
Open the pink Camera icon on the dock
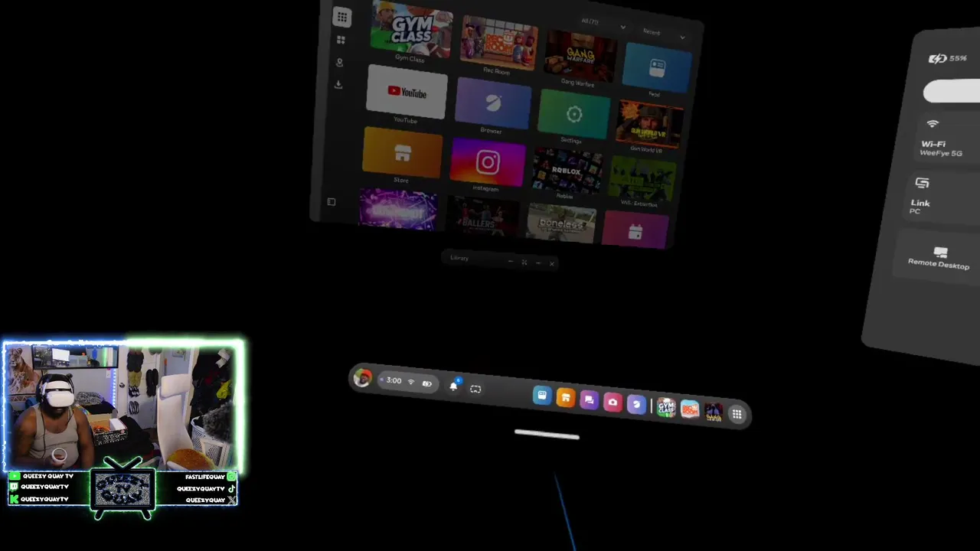click(612, 403)
